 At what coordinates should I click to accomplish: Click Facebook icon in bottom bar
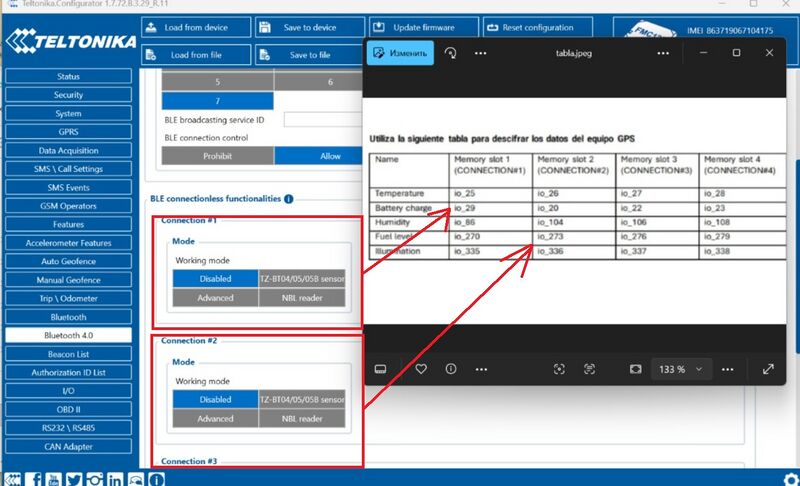pos(34,479)
